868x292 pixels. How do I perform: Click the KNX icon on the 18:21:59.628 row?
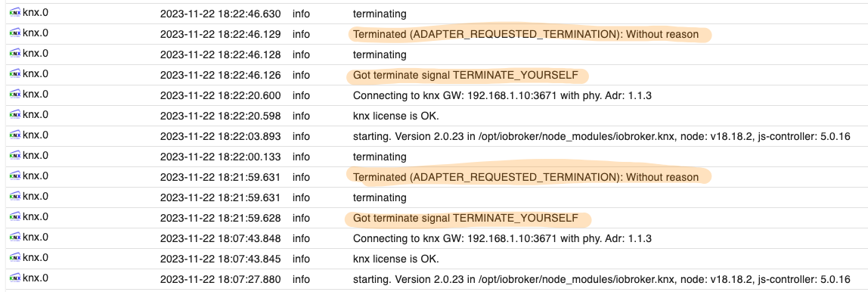(x=15, y=217)
